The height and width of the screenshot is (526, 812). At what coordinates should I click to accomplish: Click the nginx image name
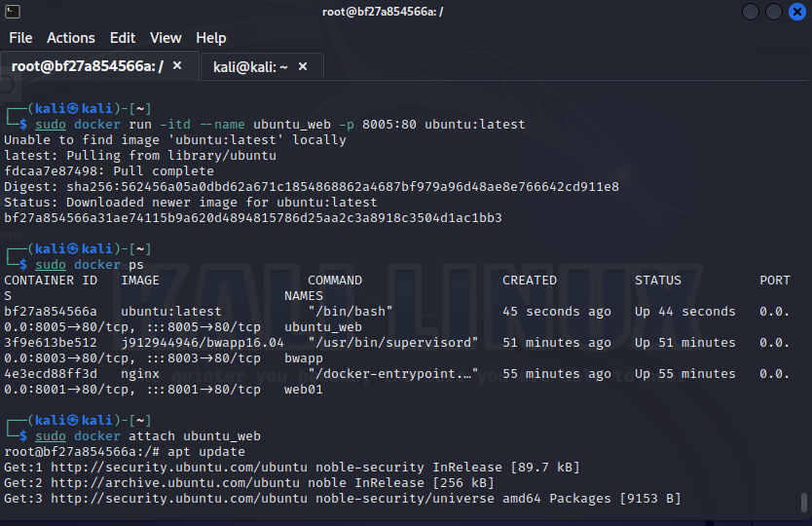click(140, 374)
